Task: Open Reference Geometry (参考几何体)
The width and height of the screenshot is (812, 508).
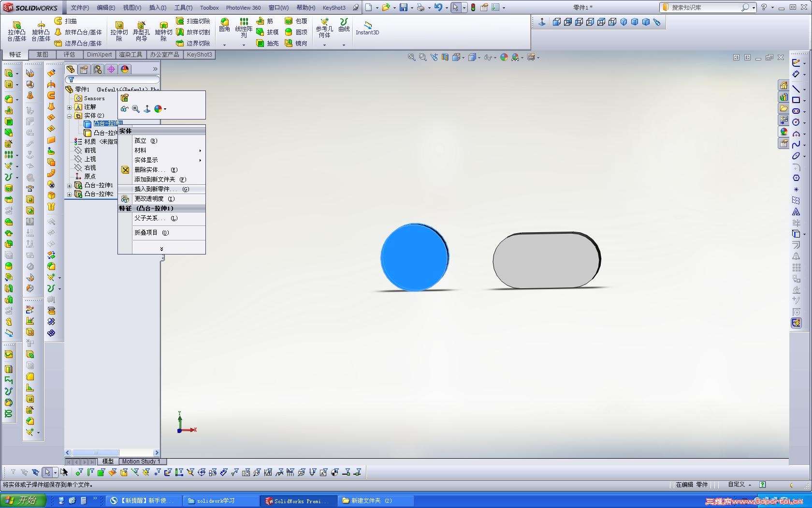Action: tap(324, 28)
